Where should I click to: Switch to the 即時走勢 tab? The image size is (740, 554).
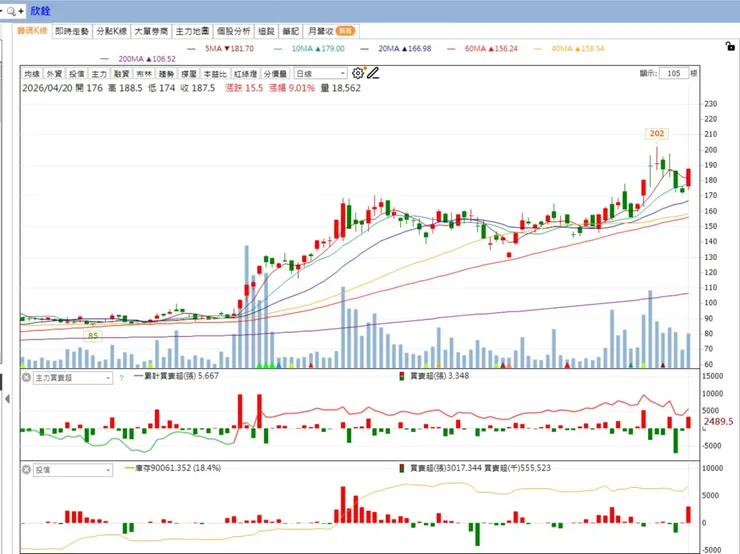72,31
